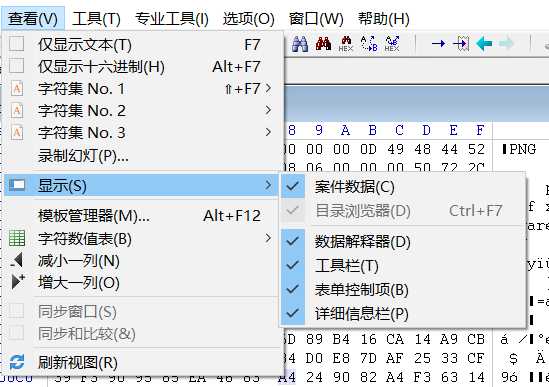Open the 查看(V) menu
Screen dimensions: 549x387
tap(33, 18)
